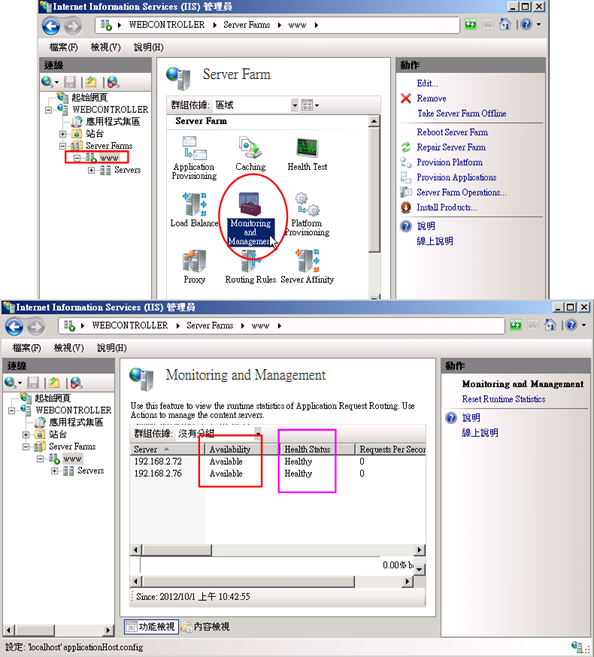Click server list horizontal scrollbar right arrow

[x=419, y=550]
